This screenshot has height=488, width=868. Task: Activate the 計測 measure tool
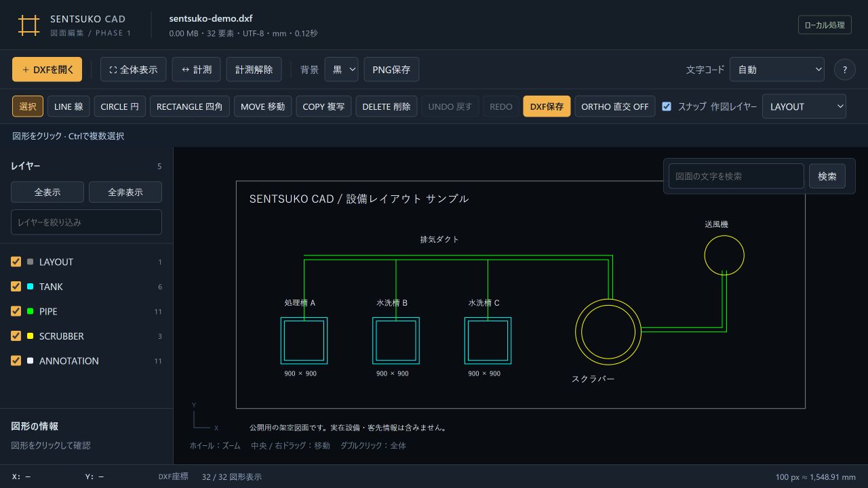(197, 69)
